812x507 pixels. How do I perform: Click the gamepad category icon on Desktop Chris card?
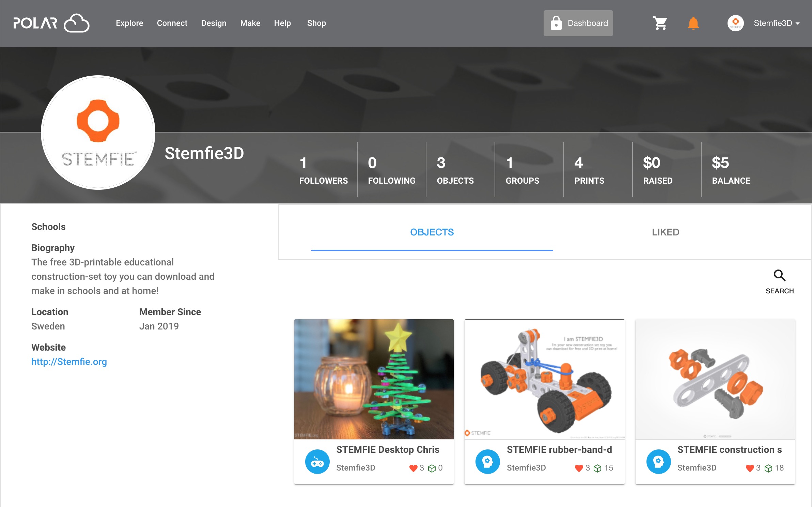point(317,462)
